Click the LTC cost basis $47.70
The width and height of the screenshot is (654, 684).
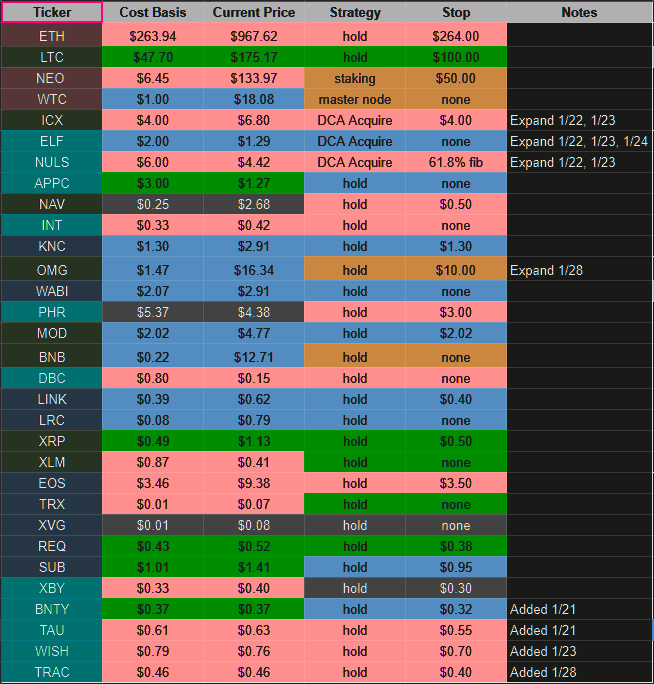point(152,57)
